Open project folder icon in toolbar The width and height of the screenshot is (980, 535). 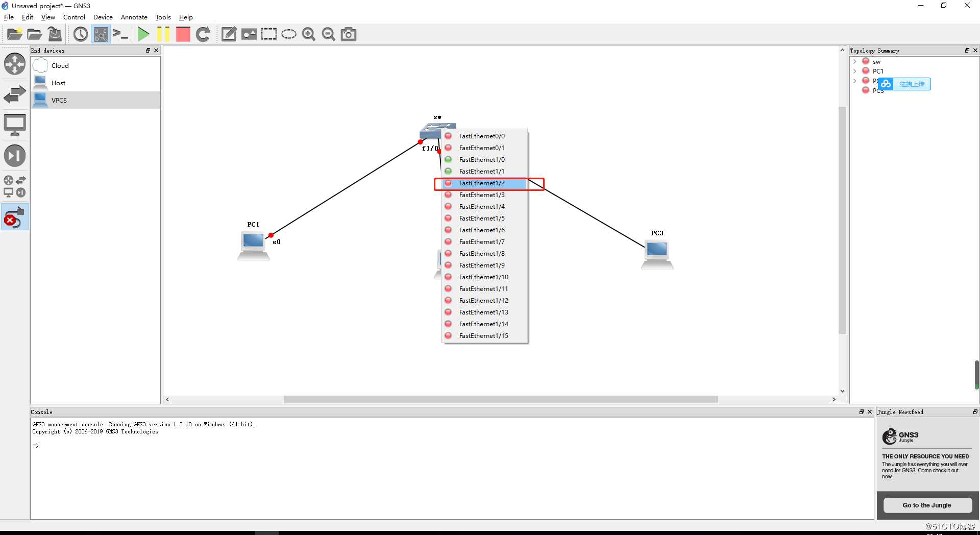coord(35,34)
